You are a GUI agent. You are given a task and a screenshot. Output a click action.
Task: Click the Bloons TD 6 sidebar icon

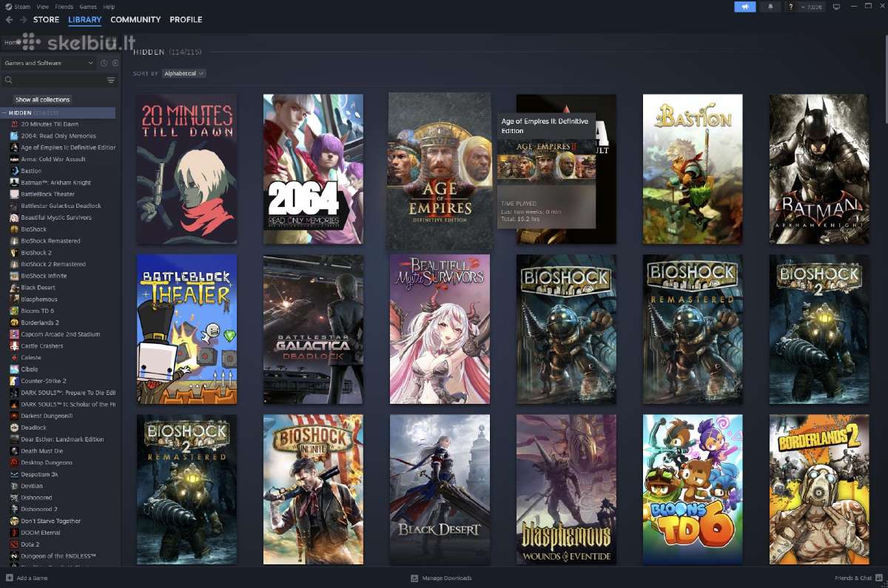coord(14,311)
